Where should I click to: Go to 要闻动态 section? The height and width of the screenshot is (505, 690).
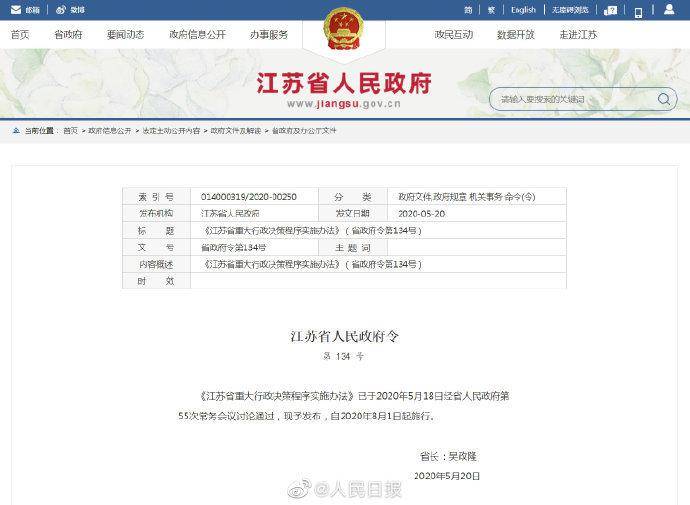(x=125, y=34)
